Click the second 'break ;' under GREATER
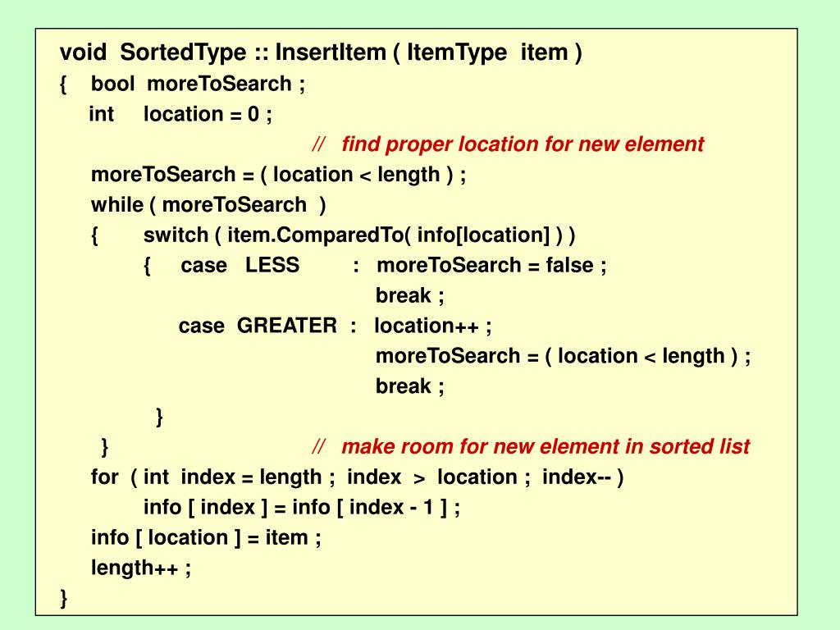Screen dimensions: 840x630 click(410, 386)
